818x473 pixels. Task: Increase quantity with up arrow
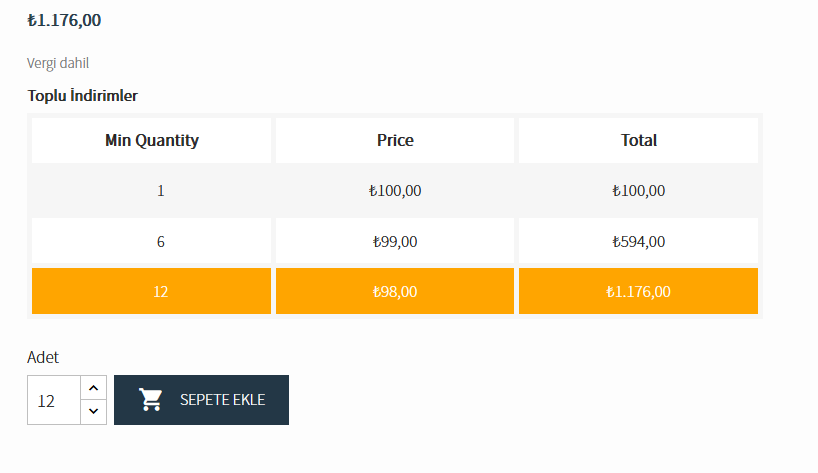click(x=93, y=388)
